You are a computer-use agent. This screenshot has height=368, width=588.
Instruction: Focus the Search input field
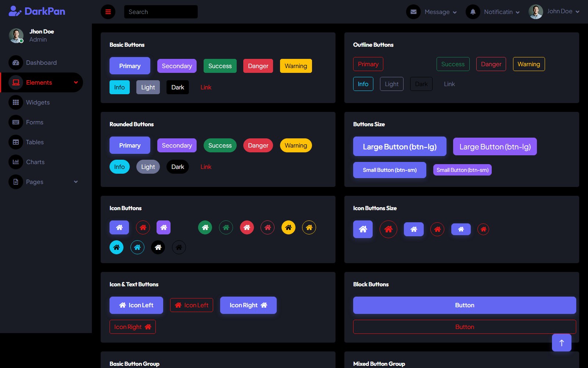pos(161,12)
